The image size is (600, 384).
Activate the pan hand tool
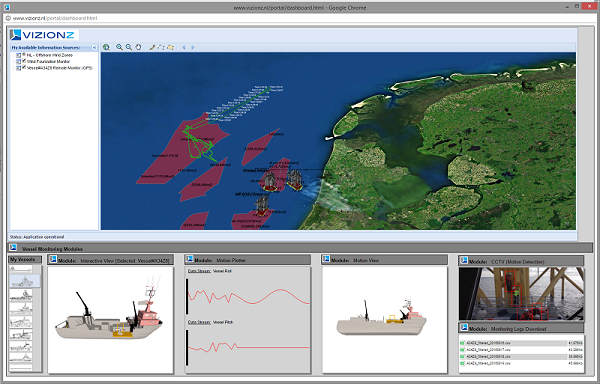click(138, 47)
